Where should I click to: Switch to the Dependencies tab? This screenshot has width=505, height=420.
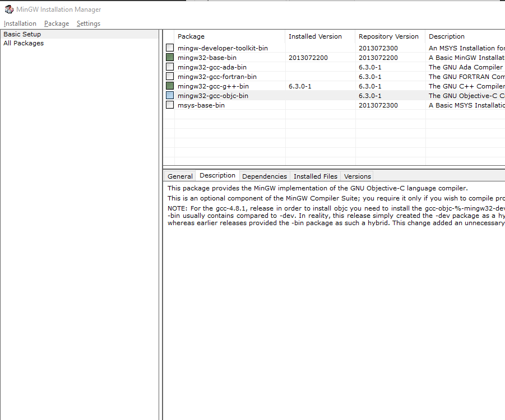(x=265, y=176)
